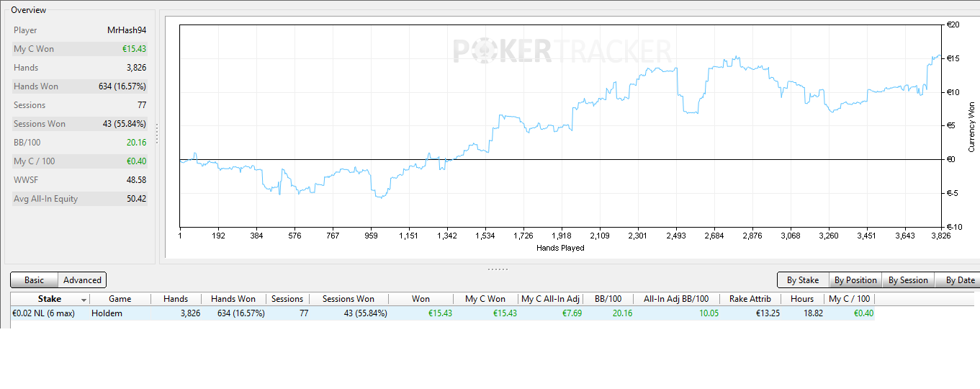Click the Sessions Won overview row
The width and height of the screenshot is (980, 389).
[80, 124]
